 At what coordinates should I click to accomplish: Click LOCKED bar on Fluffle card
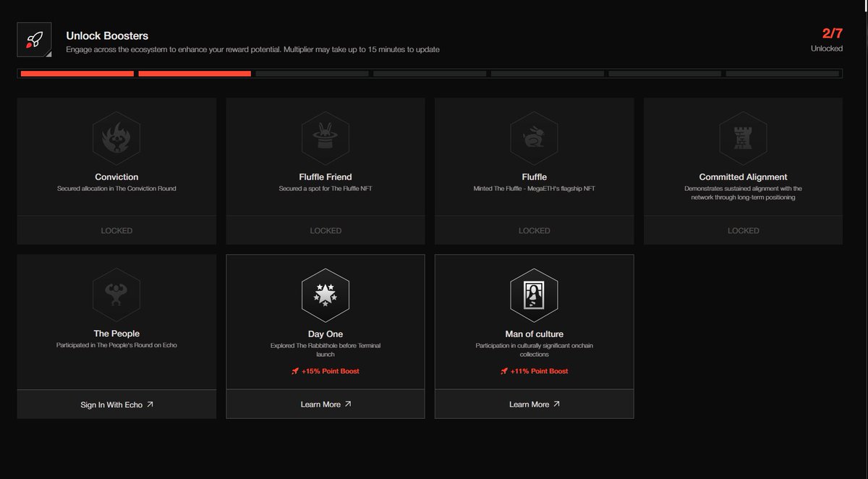click(x=534, y=230)
